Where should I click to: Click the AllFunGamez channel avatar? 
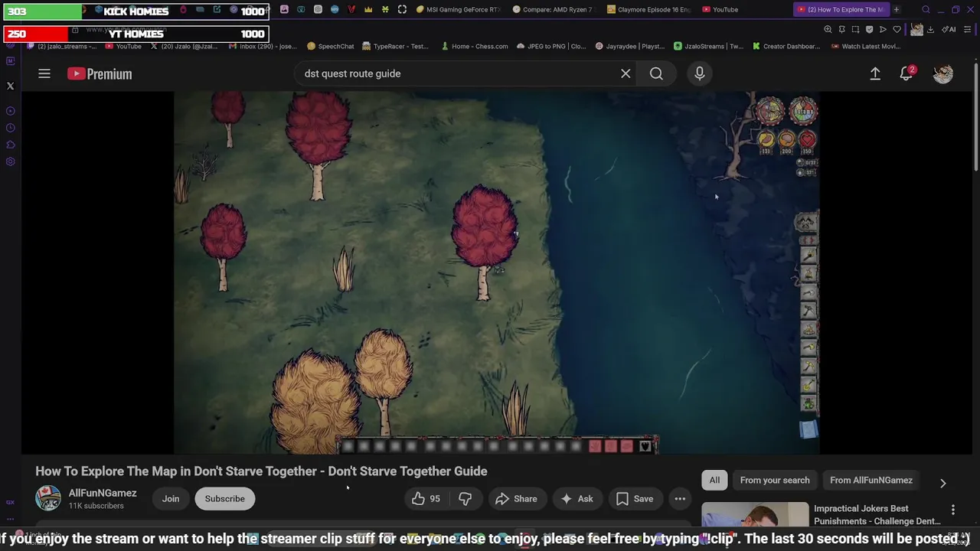click(48, 498)
